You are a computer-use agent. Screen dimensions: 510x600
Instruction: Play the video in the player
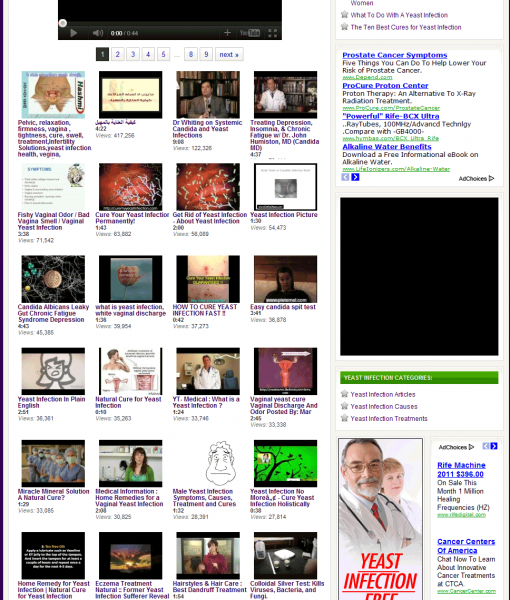click(73, 33)
